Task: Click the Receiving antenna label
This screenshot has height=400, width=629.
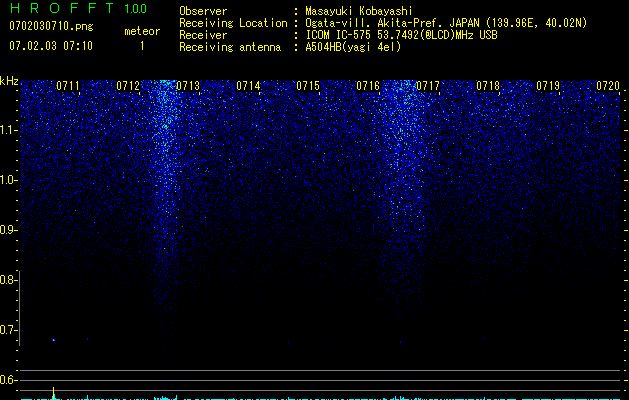Action: (230, 47)
